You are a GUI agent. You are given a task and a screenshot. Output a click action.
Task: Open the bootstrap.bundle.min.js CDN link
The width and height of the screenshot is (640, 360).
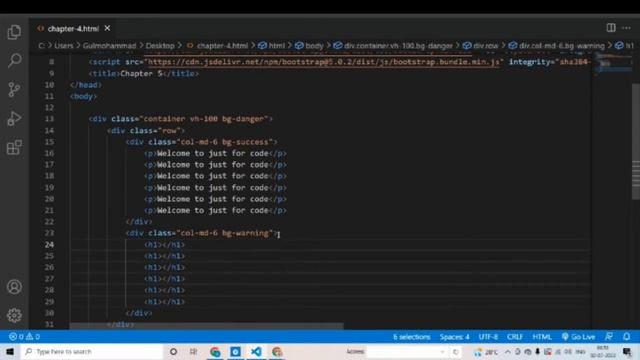coord(324,62)
